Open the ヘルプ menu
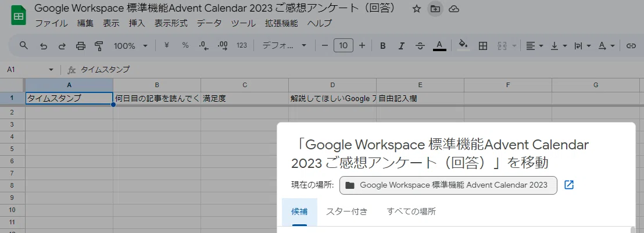The image size is (644, 233). (320, 23)
